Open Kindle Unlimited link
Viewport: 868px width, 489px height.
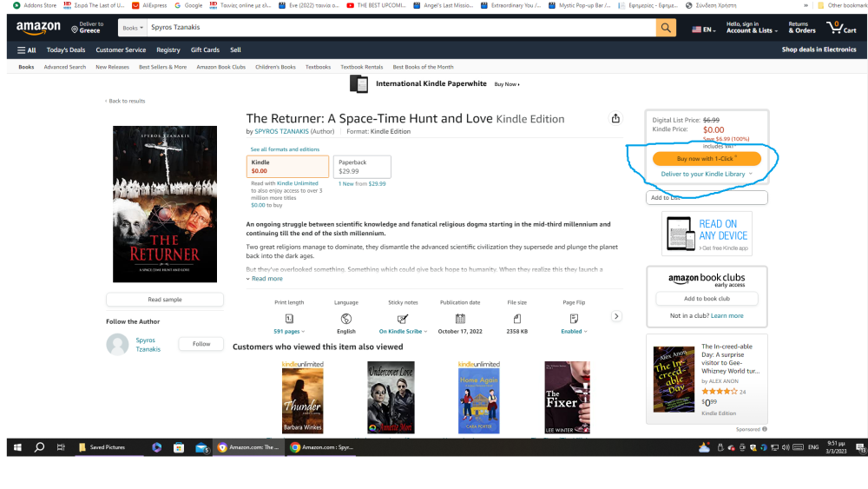click(297, 183)
